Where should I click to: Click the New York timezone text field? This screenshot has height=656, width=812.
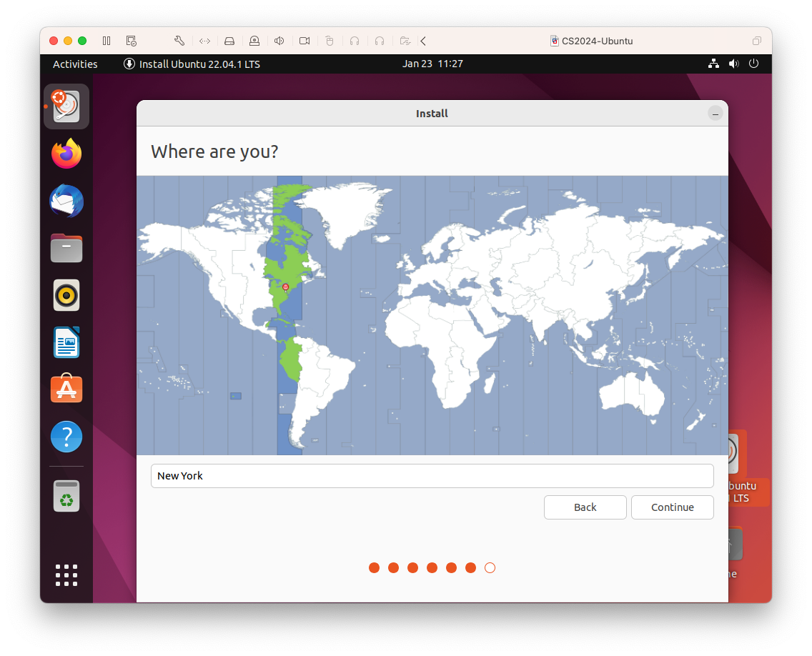[432, 476]
